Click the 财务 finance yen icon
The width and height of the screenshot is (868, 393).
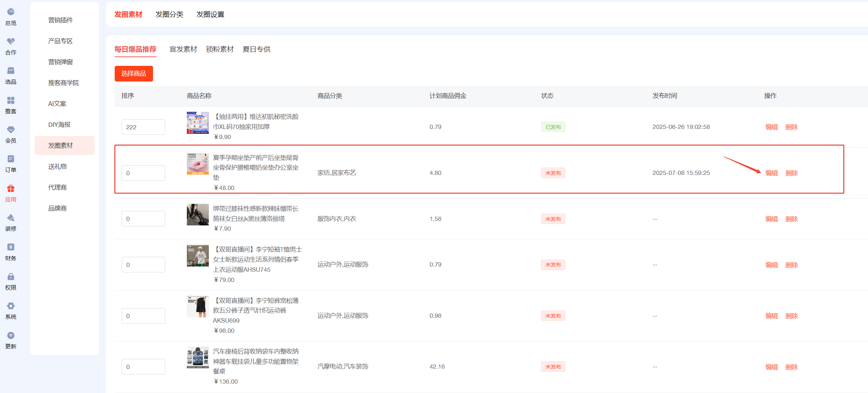pyautogui.click(x=11, y=247)
